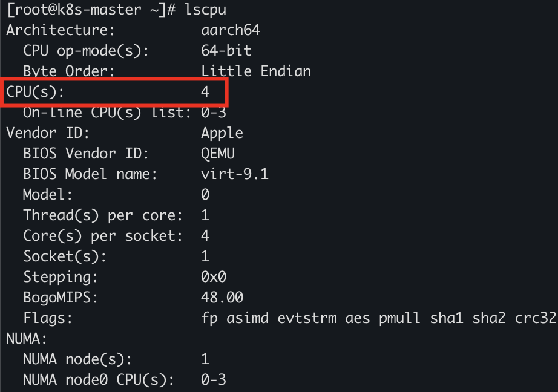Click the 48.00 BogoMIPS value
The height and width of the screenshot is (392, 558).
tap(222, 298)
